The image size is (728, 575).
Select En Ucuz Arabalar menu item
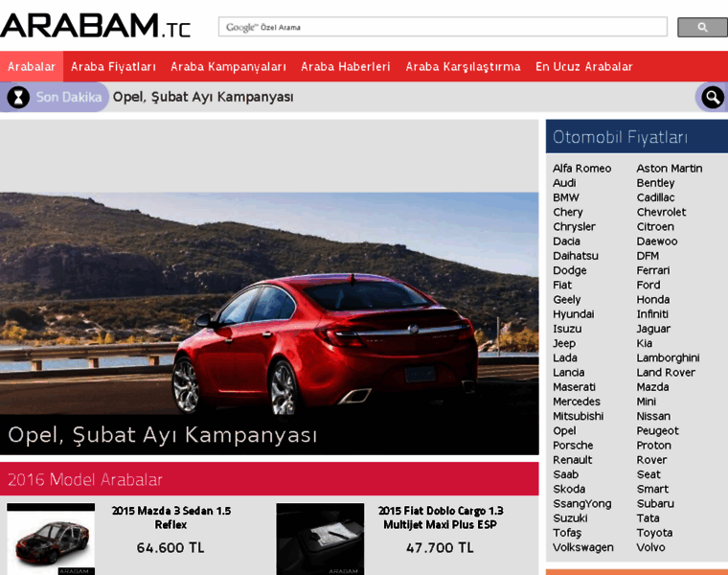coord(584,66)
